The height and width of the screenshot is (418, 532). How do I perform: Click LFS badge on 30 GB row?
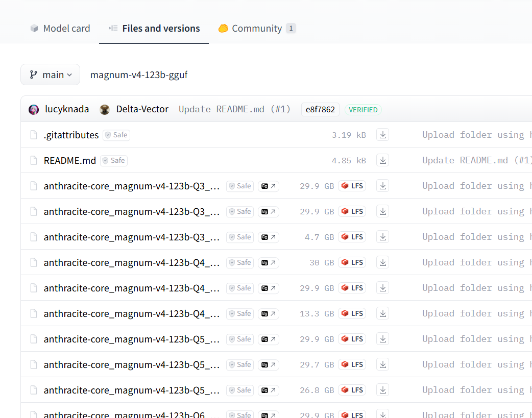352,262
